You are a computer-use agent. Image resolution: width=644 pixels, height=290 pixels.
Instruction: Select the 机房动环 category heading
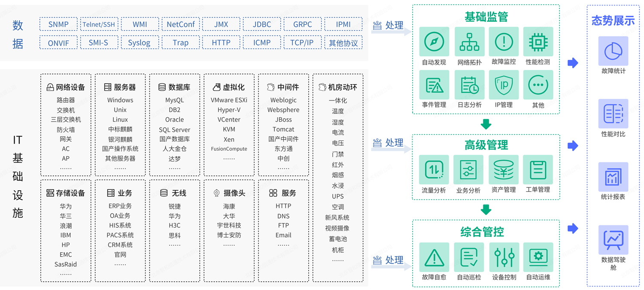coord(338,87)
